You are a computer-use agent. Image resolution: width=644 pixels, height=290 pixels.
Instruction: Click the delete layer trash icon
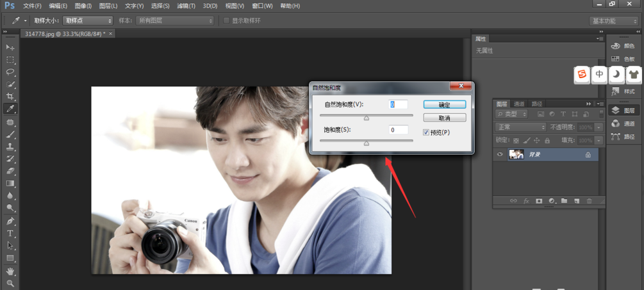[589, 201]
